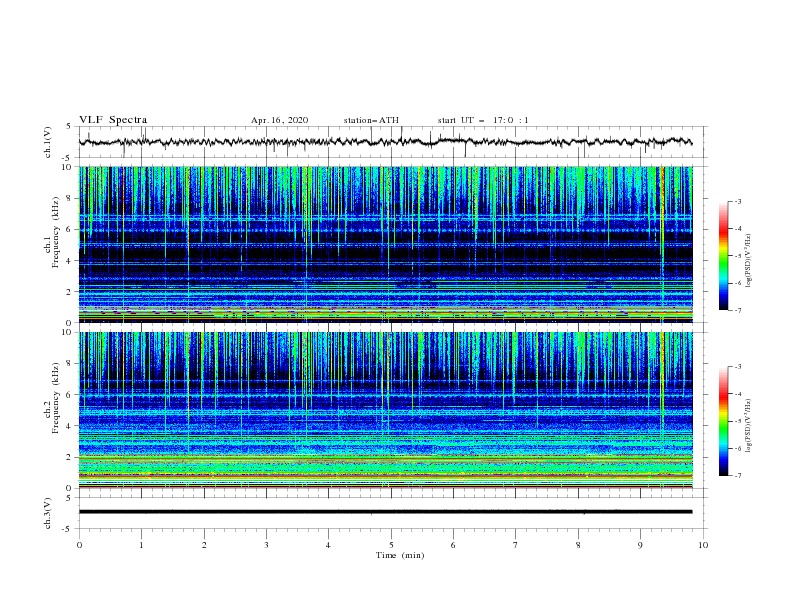Click the ch.1 voltage waveform trace

385,142
